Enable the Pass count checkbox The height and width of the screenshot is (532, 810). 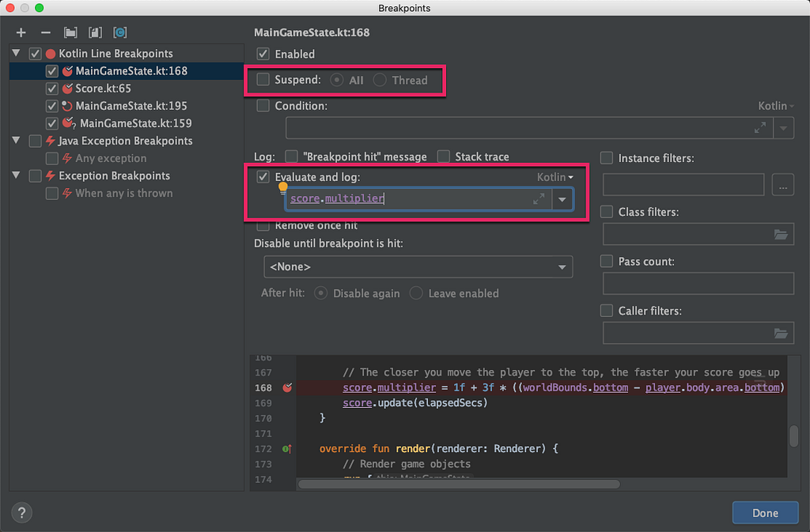(607, 261)
